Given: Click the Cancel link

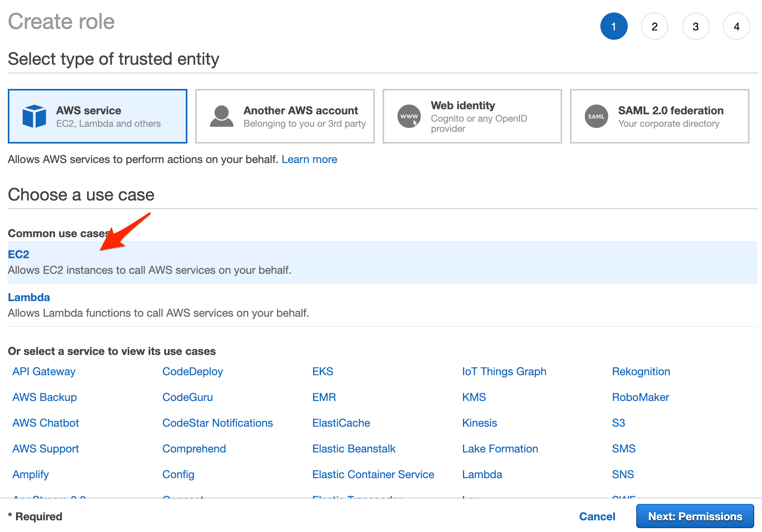Looking at the screenshot, I should [x=597, y=516].
